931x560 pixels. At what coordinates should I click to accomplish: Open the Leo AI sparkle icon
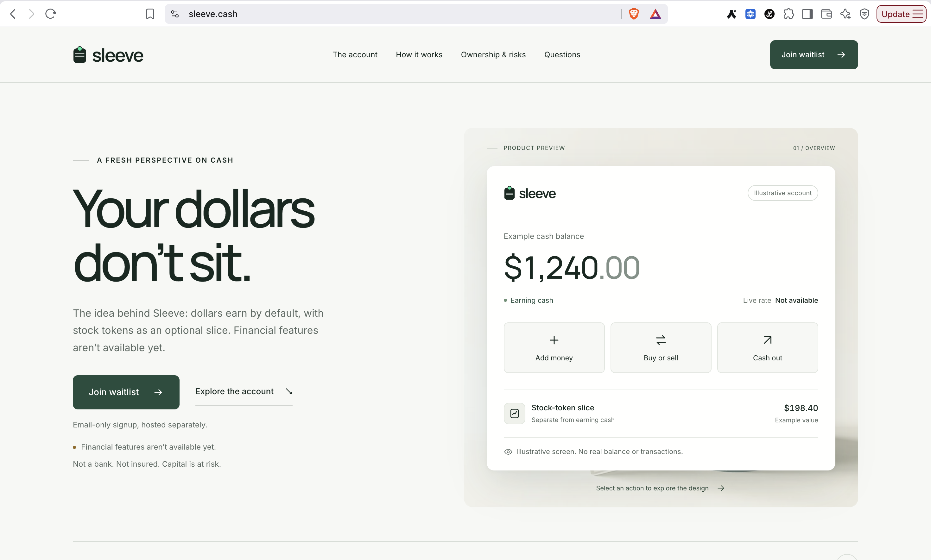pos(845,14)
